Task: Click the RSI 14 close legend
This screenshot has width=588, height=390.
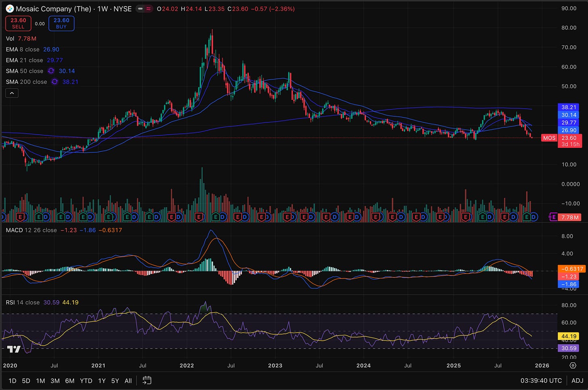Action: tap(23, 302)
